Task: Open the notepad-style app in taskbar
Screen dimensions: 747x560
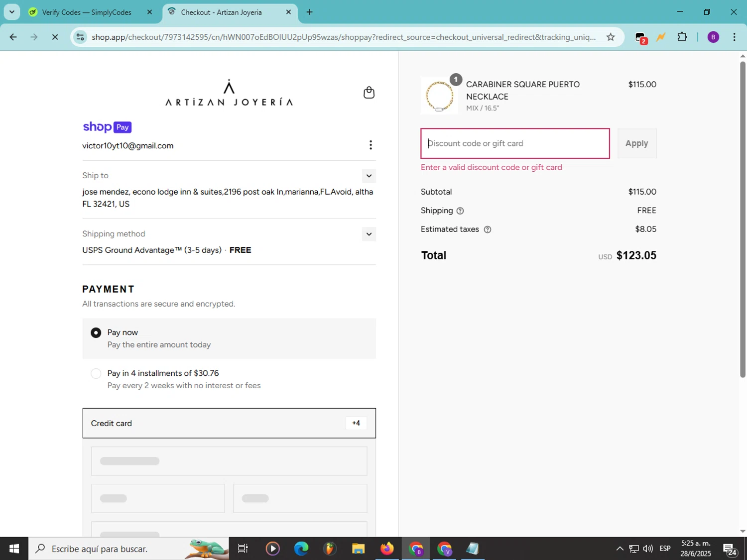Action: click(x=472, y=549)
